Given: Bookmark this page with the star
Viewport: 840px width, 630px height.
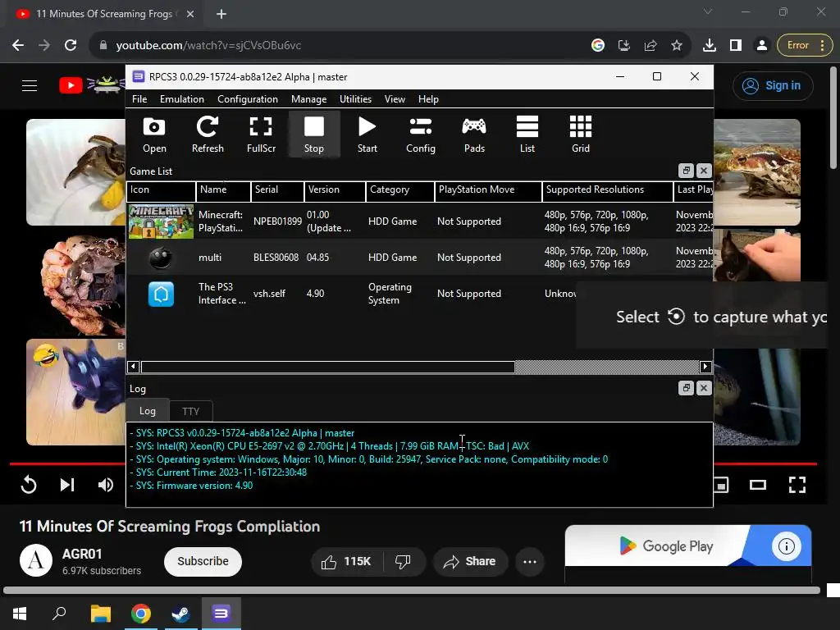Looking at the screenshot, I should 677,46.
